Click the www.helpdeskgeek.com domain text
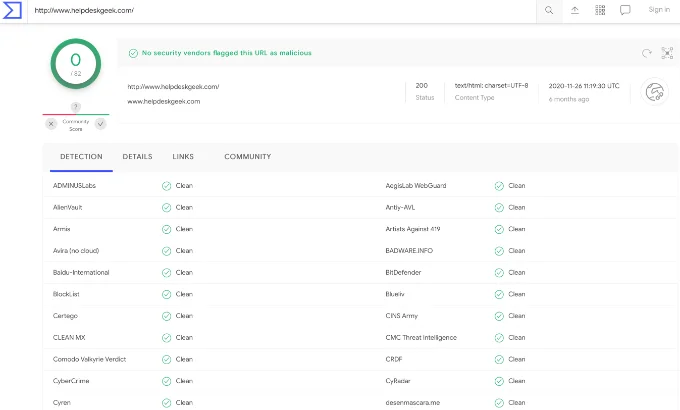 pyautogui.click(x=164, y=102)
